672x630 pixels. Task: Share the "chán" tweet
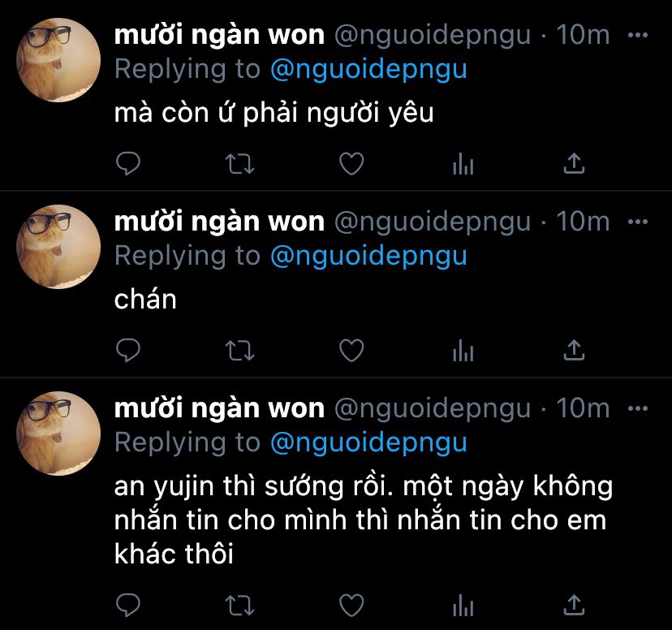(x=574, y=350)
